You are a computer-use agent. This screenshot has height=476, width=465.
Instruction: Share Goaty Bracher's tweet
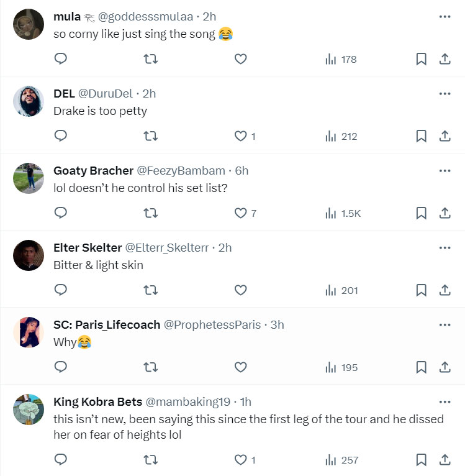coord(445,213)
